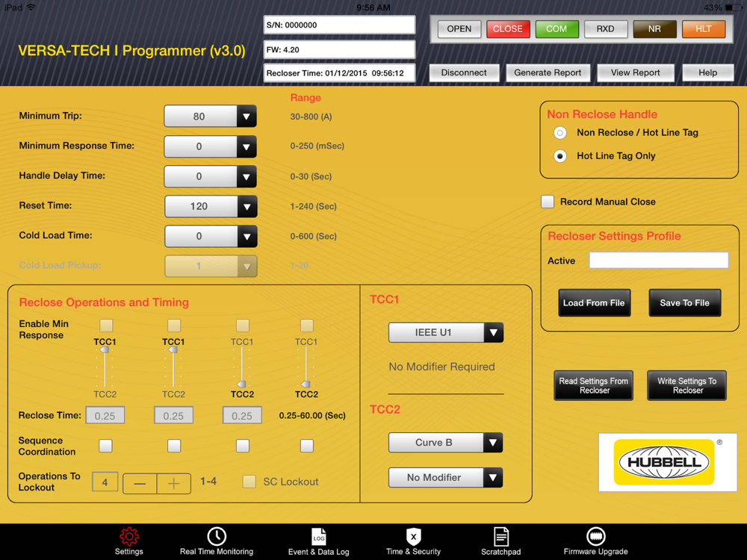This screenshot has width=747, height=560.
Task: Go to Time & Security tab
Action: tap(413, 541)
